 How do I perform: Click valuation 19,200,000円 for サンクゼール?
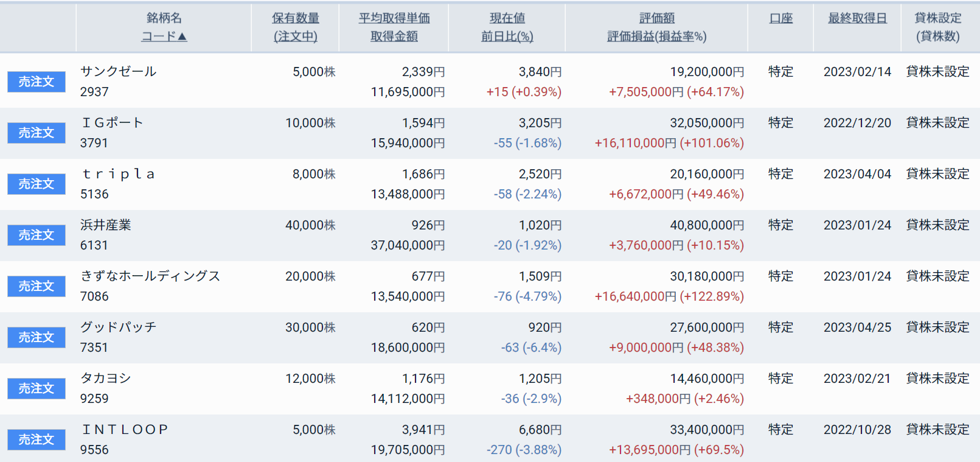707,72
